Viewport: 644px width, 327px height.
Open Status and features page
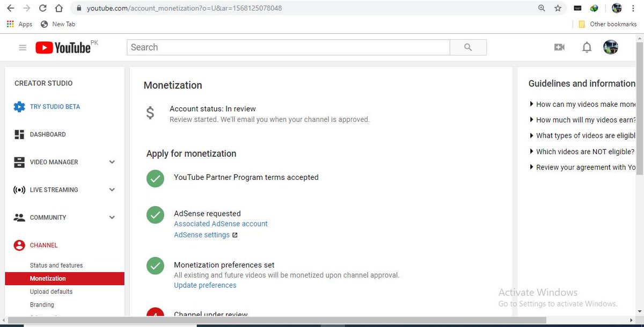click(x=56, y=265)
